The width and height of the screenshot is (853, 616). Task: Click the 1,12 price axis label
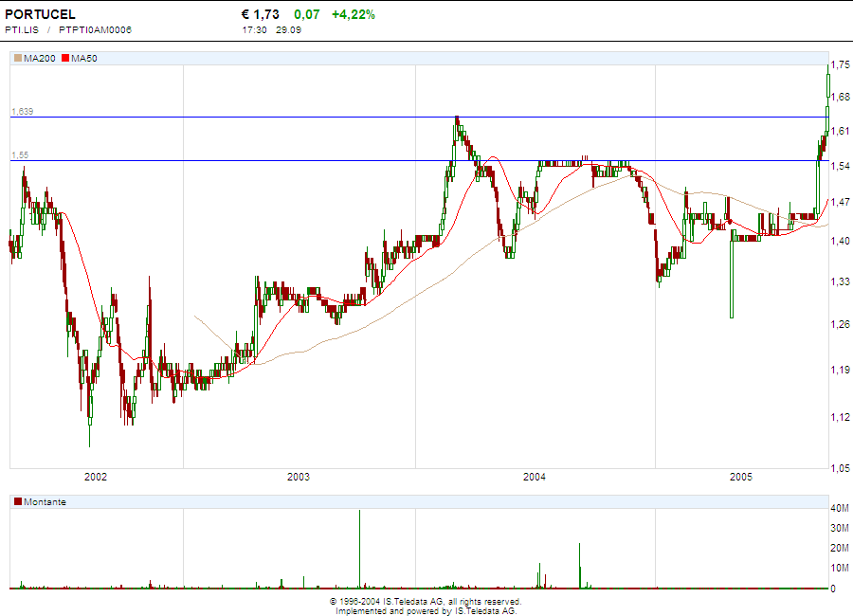tap(840, 417)
